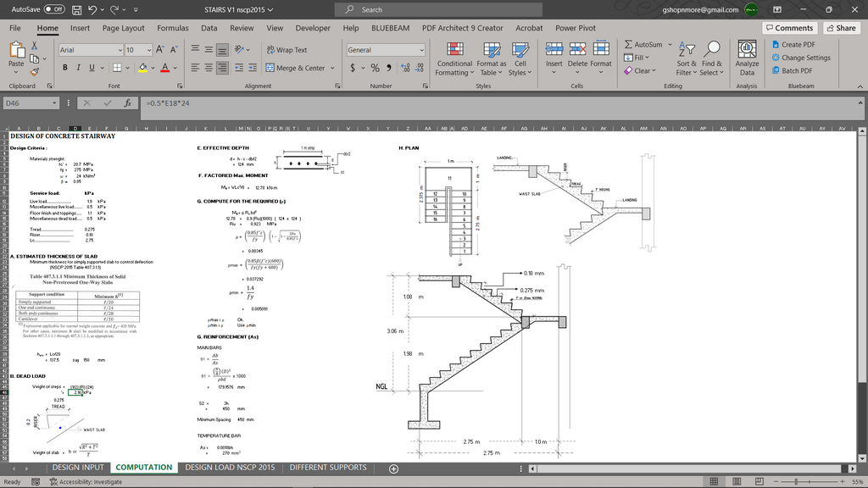
Task: Click the Percent Style icon
Action: click(x=376, y=68)
